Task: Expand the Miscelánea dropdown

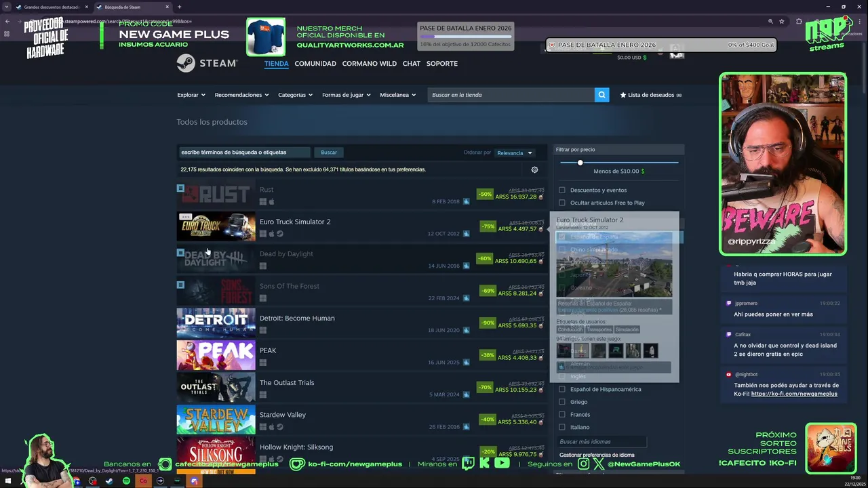Action: pyautogui.click(x=397, y=95)
